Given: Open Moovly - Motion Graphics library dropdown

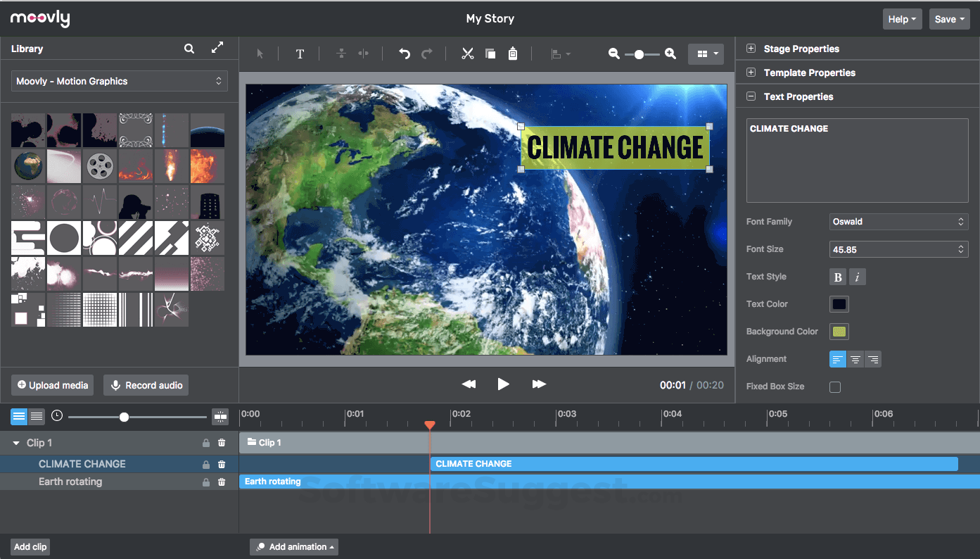Looking at the screenshot, I should point(120,81).
